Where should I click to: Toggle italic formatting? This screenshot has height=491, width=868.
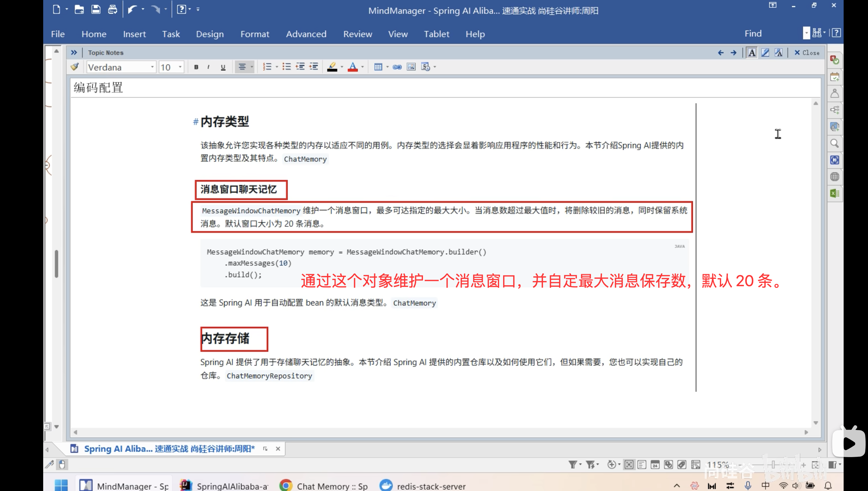tap(209, 67)
